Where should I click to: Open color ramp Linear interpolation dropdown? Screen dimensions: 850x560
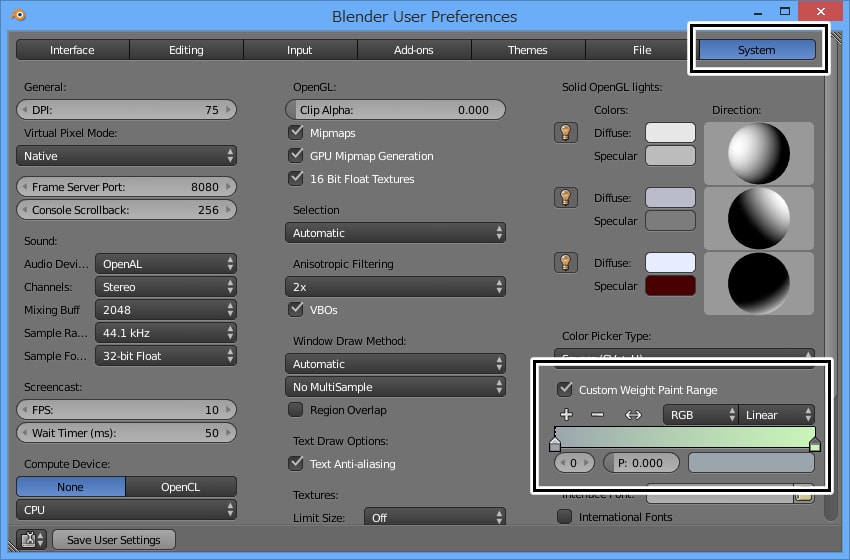[x=776, y=415]
